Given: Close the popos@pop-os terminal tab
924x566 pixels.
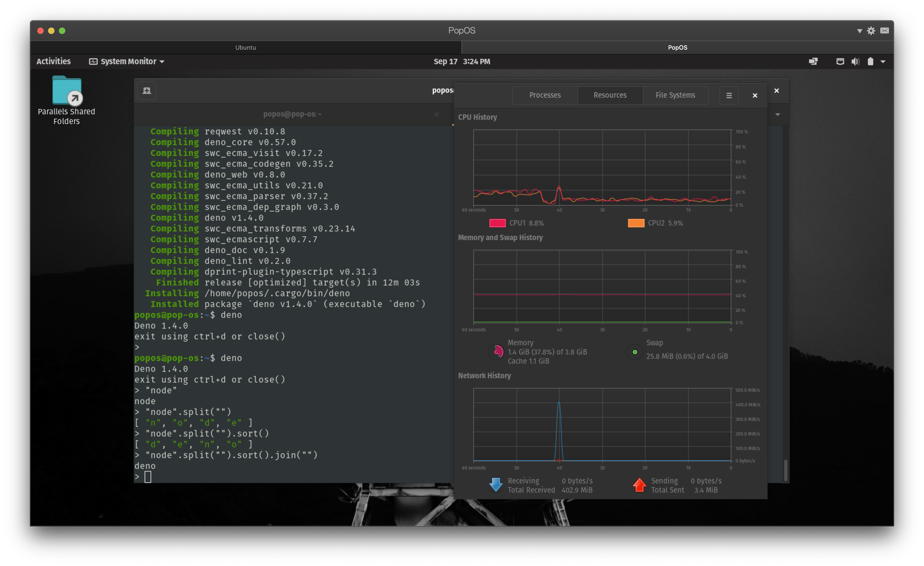Looking at the screenshot, I should point(437,114).
